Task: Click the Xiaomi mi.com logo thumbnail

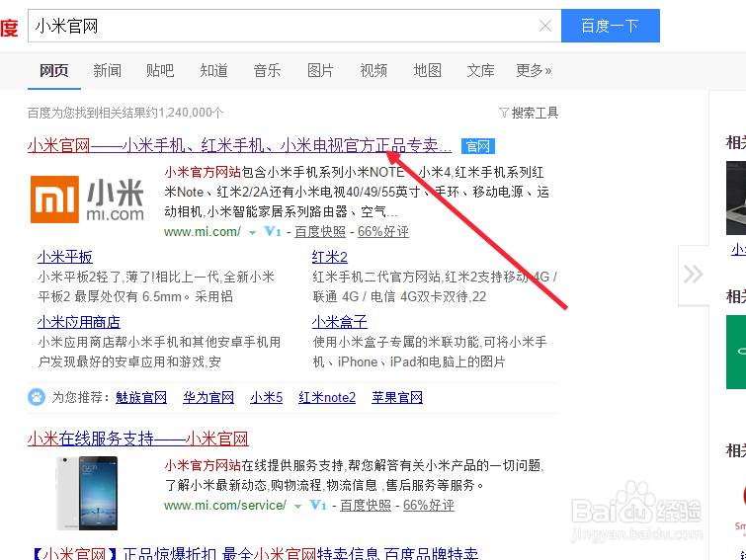Action: [x=88, y=200]
